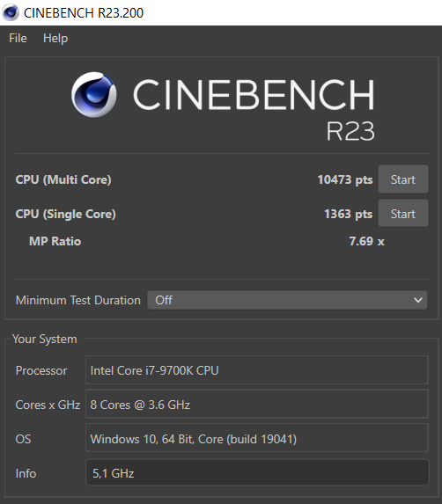Click the MP Ratio value 7.69 x
This screenshot has height=504, width=442.
click(367, 241)
